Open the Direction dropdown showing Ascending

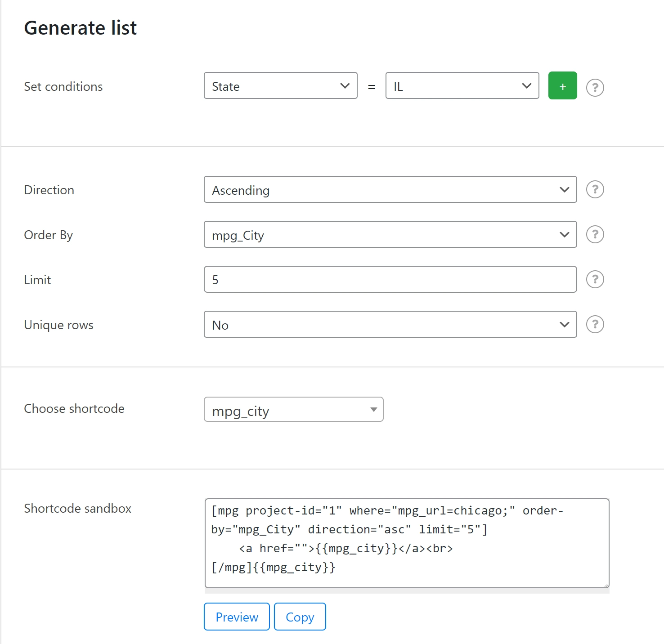390,189
